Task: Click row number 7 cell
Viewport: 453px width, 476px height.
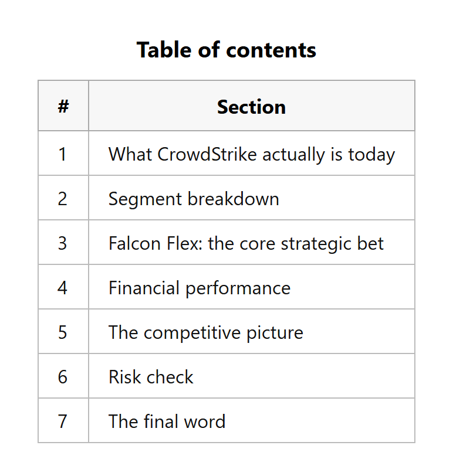Action: [63, 420]
